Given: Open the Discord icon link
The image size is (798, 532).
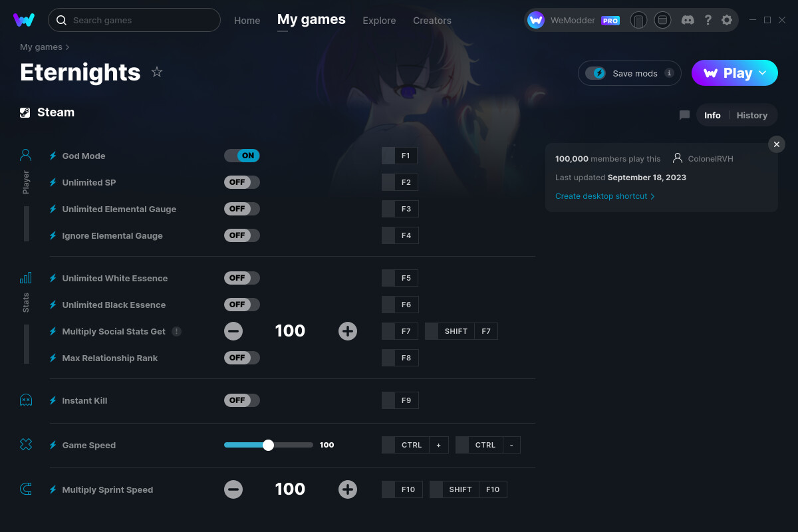Looking at the screenshot, I should coord(688,20).
